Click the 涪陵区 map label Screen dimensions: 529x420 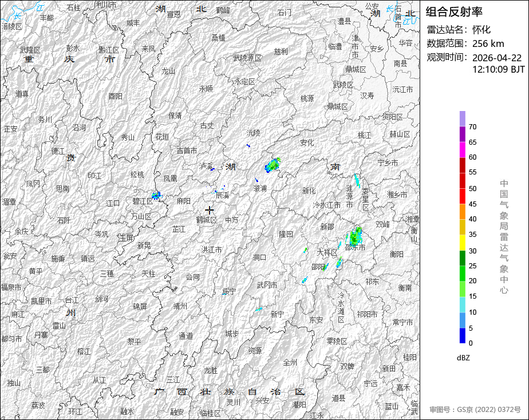coord(12,26)
